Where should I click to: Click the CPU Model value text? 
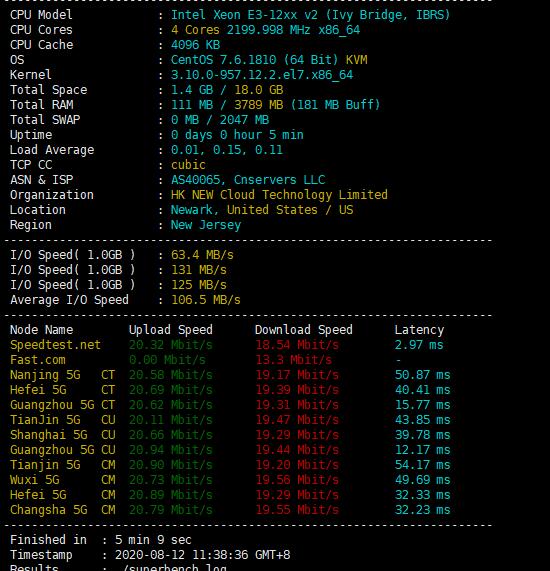tap(311, 15)
